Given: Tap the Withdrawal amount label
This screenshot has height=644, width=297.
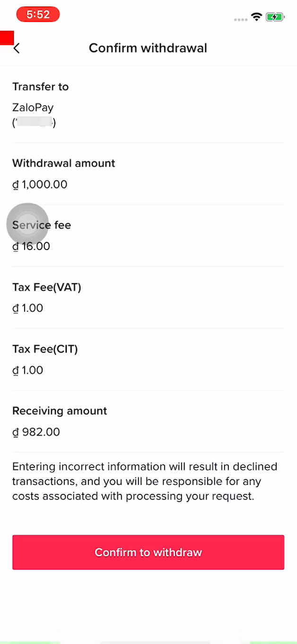Looking at the screenshot, I should [63, 163].
